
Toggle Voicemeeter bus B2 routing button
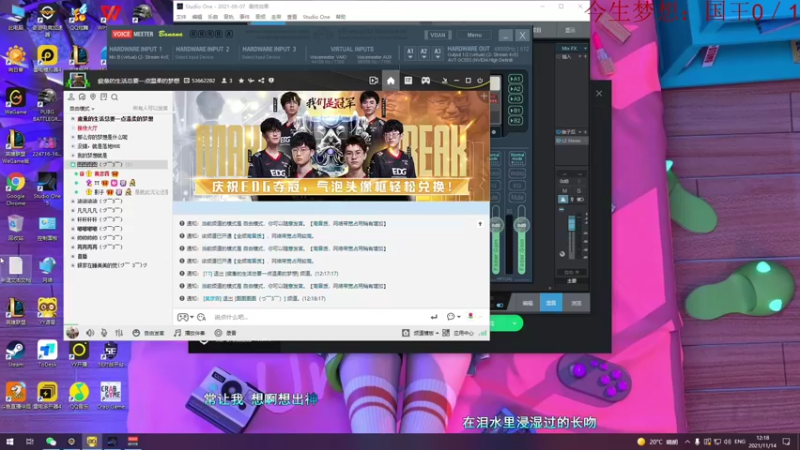[515, 120]
